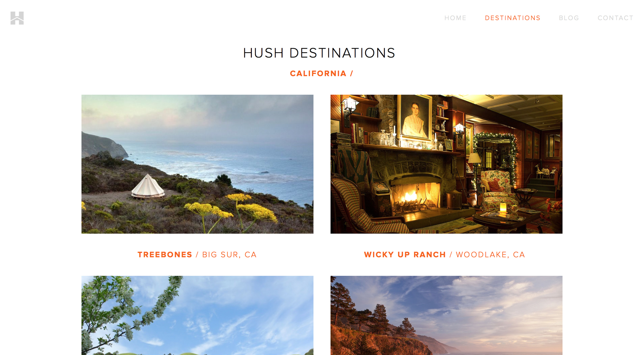Screen dimensions: 644x355
Task: Open the blossoming branch sky photo
Action: [197, 315]
